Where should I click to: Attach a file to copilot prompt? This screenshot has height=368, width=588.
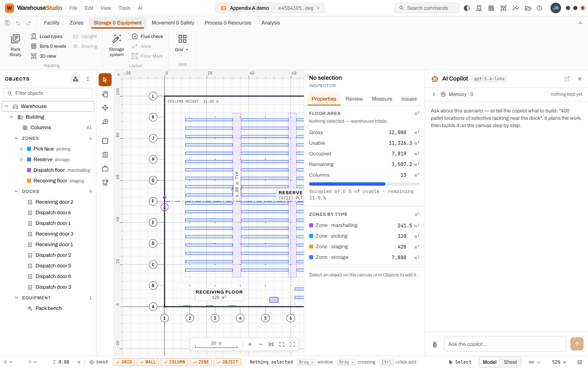[435, 344]
